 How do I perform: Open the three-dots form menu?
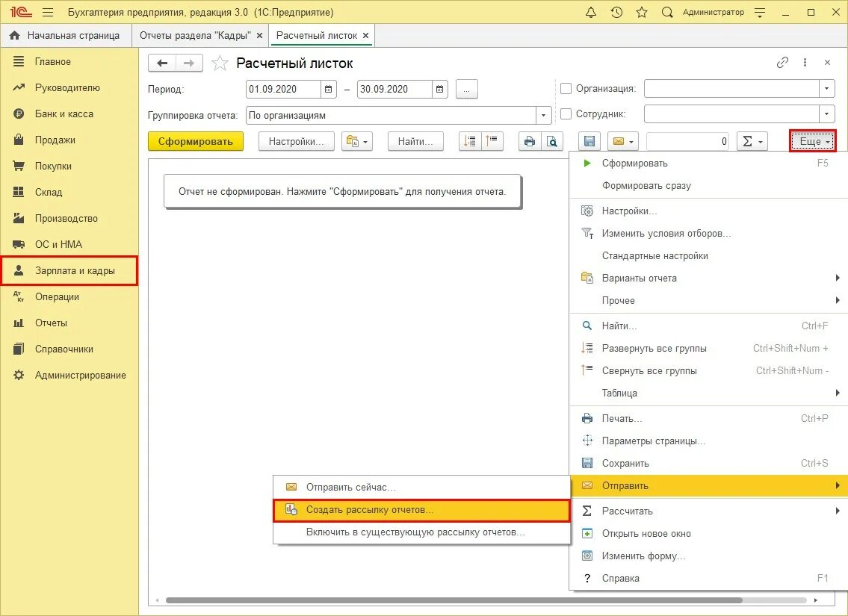805,63
